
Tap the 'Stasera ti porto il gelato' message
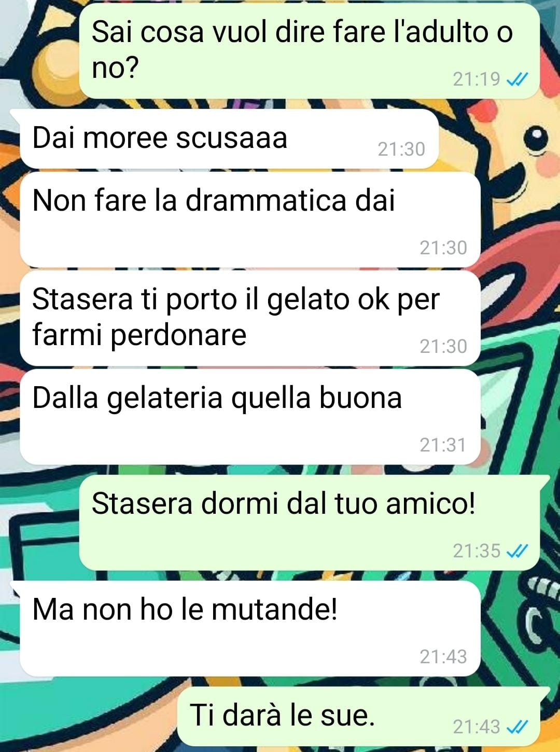(250, 318)
